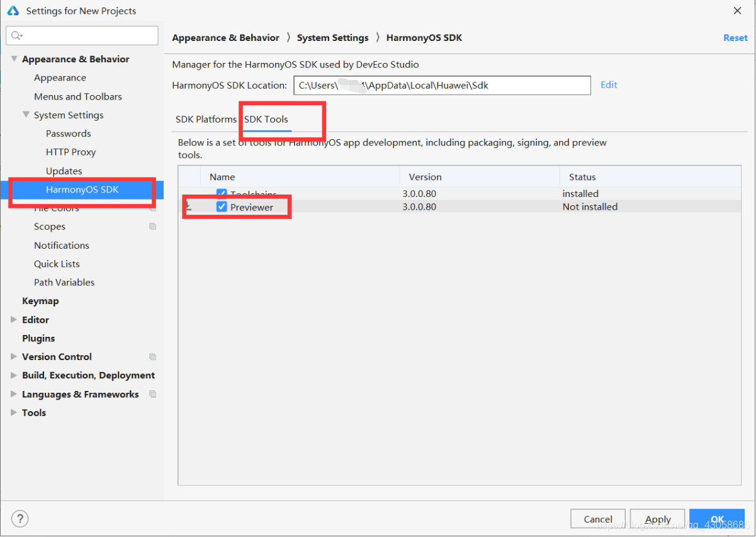Open the Notifications settings item
The height and width of the screenshot is (537, 756).
[62, 246]
